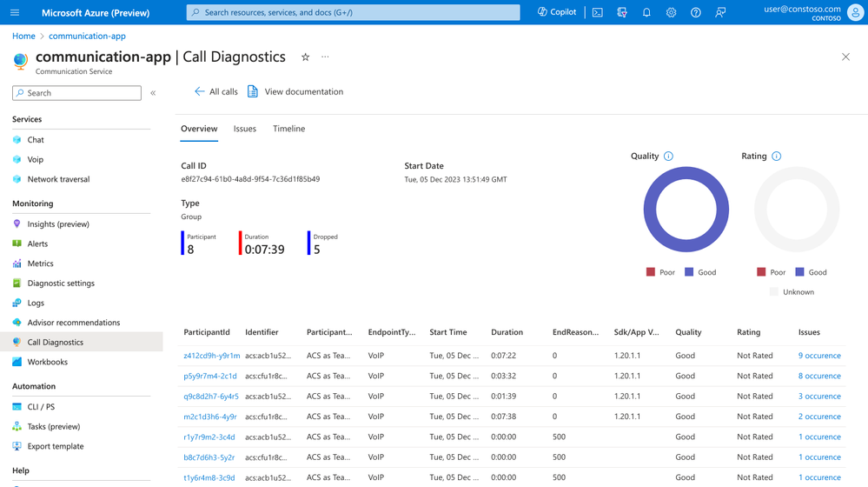Open portal settings gear
This screenshot has height=487, width=868.
[x=671, y=12]
